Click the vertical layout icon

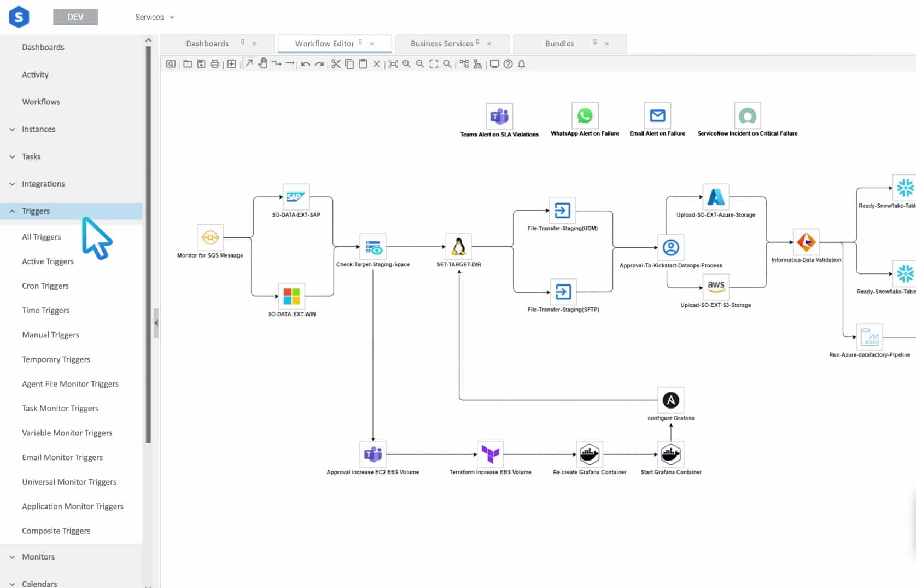[477, 64]
